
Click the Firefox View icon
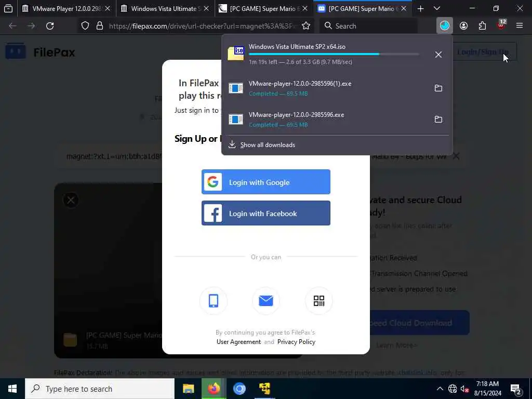pos(8,8)
